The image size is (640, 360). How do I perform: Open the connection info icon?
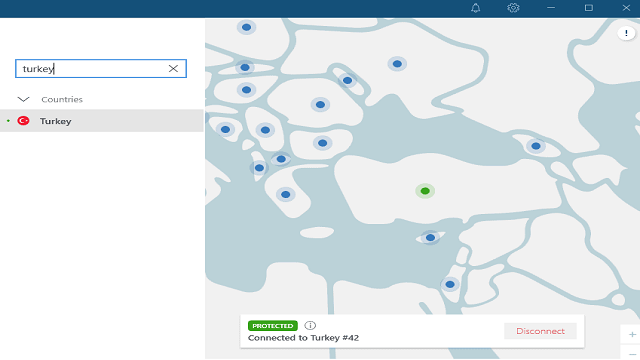pyautogui.click(x=310, y=325)
